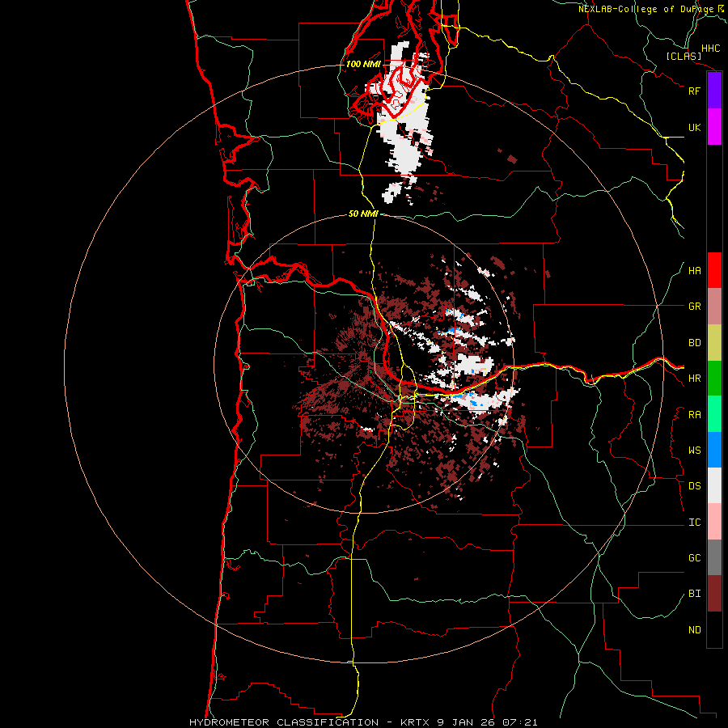Click the DS legend label text

coord(695,486)
